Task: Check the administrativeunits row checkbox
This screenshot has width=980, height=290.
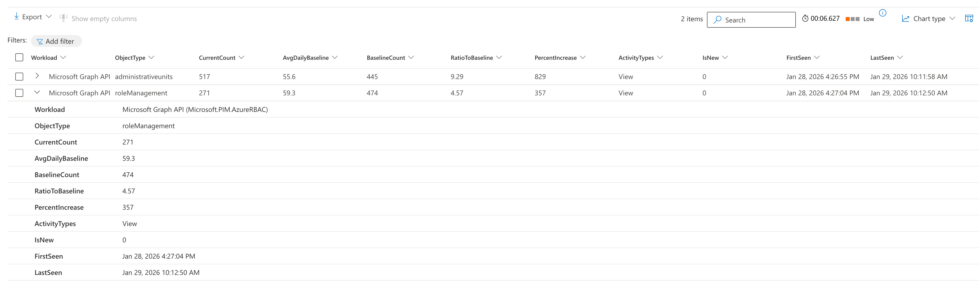Action: 20,77
